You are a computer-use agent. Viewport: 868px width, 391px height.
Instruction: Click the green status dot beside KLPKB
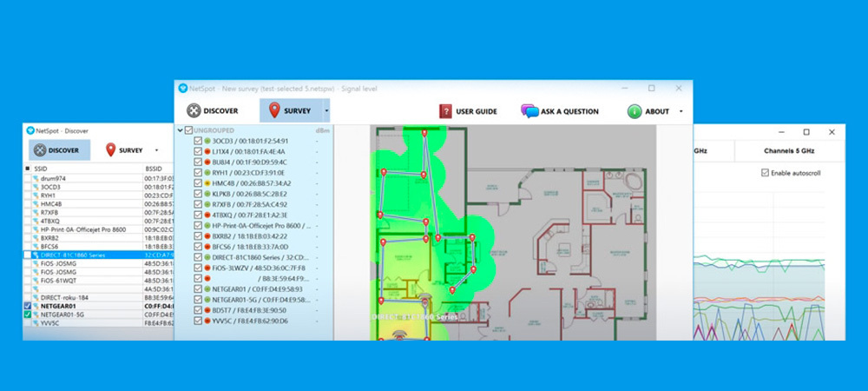[x=207, y=194]
